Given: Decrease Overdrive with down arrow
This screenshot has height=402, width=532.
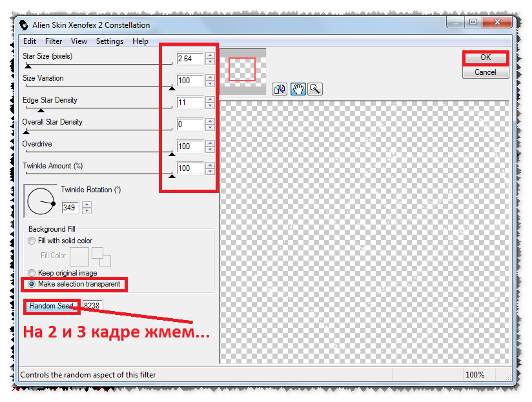Looking at the screenshot, I should coord(210,149).
